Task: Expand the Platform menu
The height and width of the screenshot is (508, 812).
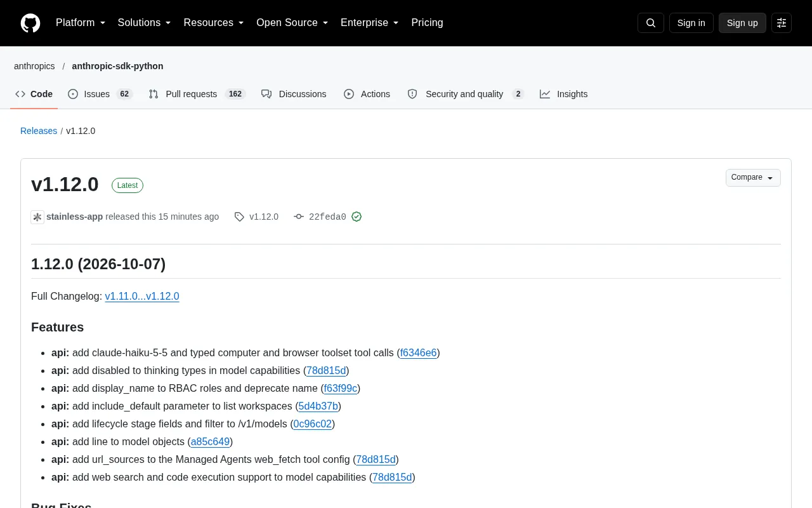Action: tap(81, 23)
